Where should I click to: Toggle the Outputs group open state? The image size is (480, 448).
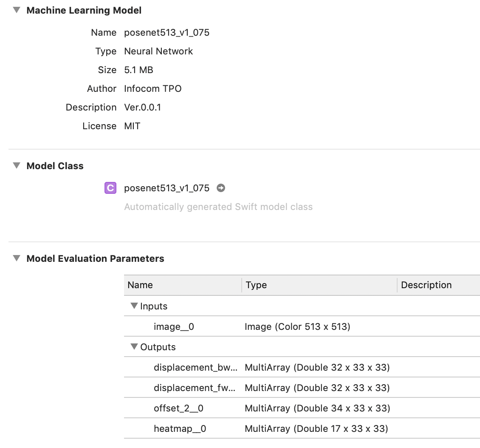point(134,347)
